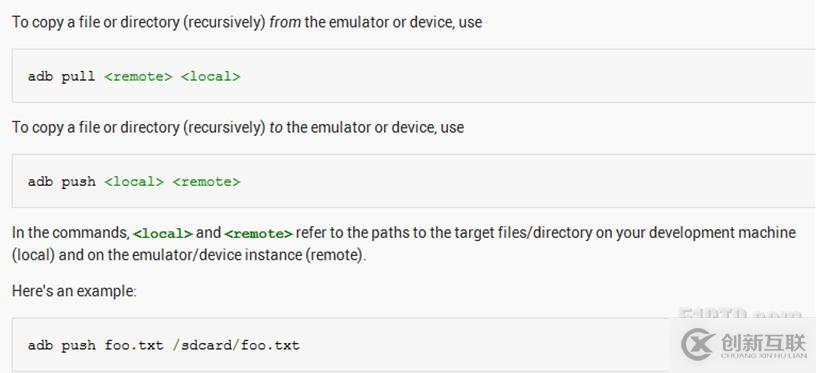Click the italic word "from"
816x373 pixels.
[x=285, y=22]
